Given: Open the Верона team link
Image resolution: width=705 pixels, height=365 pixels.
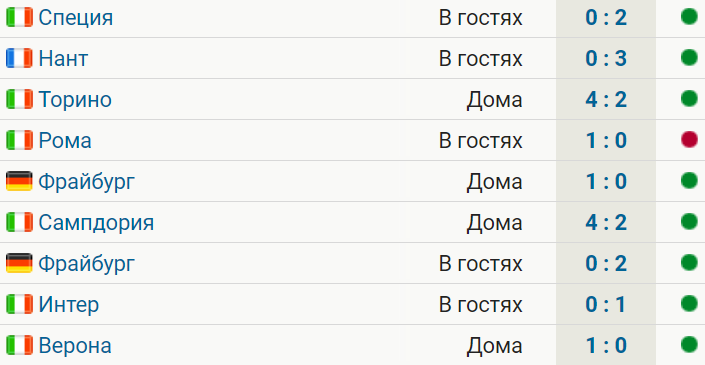Looking at the screenshot, I should coord(75,346).
